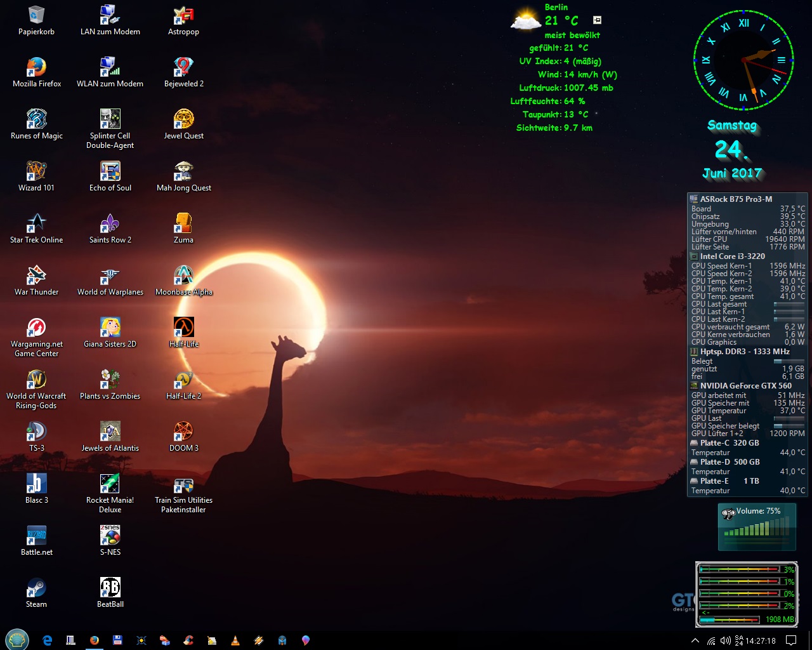Select the DOOM 3 desktop icon

(x=184, y=437)
